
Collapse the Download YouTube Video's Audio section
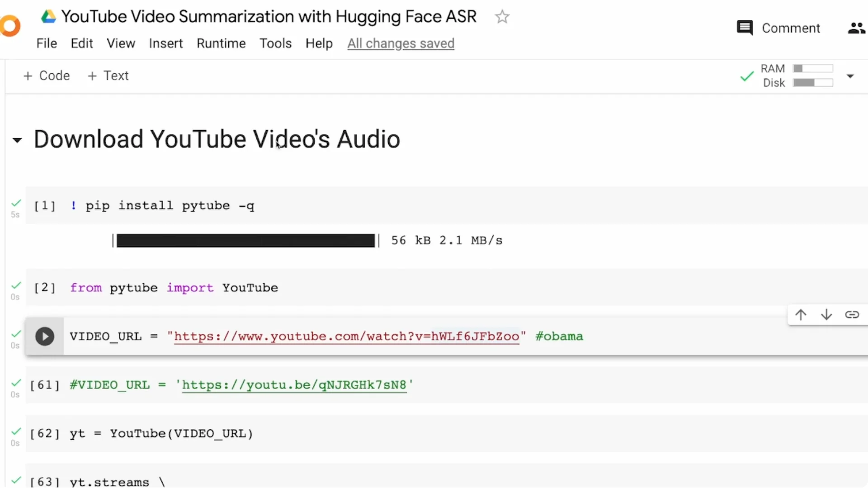17,140
